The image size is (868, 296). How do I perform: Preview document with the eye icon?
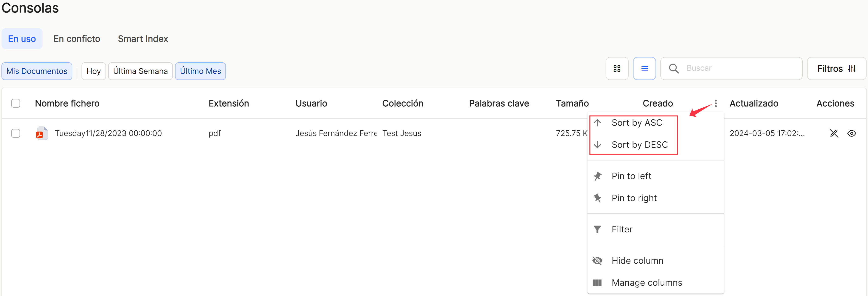[x=852, y=134]
